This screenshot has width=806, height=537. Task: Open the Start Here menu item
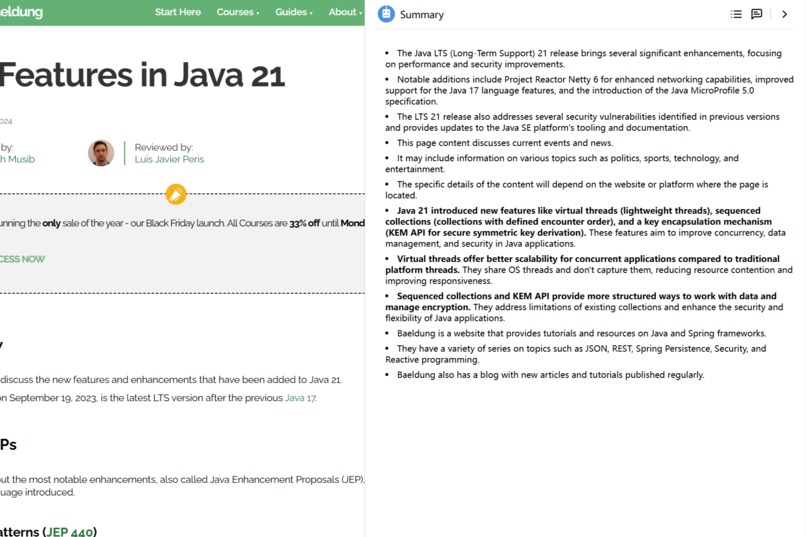(178, 12)
